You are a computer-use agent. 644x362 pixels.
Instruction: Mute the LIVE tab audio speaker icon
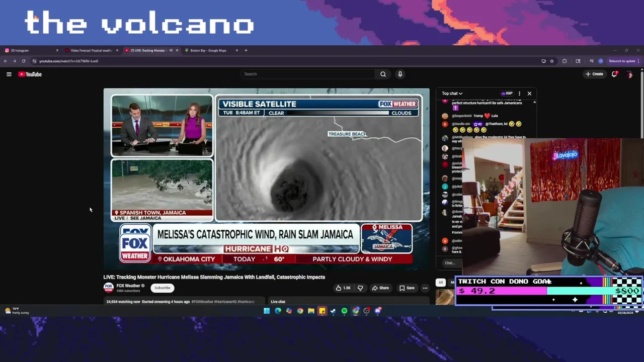pos(171,50)
